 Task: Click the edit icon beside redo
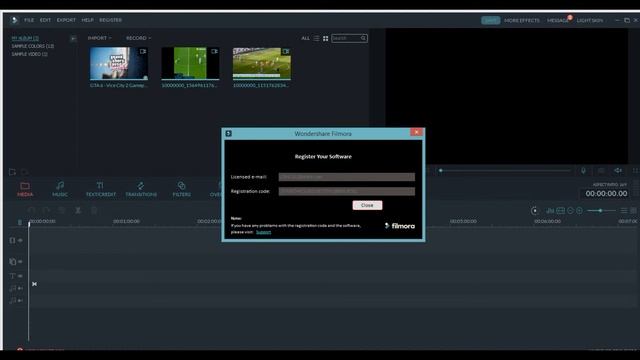62,210
